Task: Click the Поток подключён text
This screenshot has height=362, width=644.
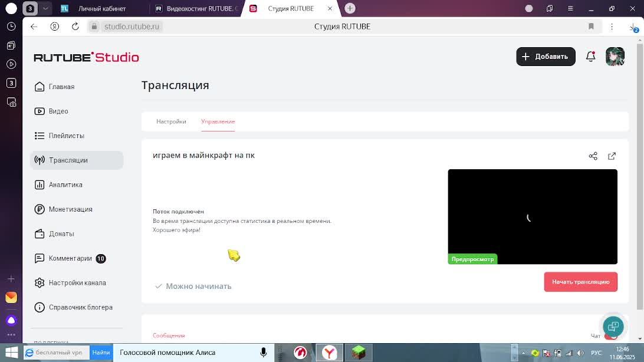Action: click(x=178, y=212)
